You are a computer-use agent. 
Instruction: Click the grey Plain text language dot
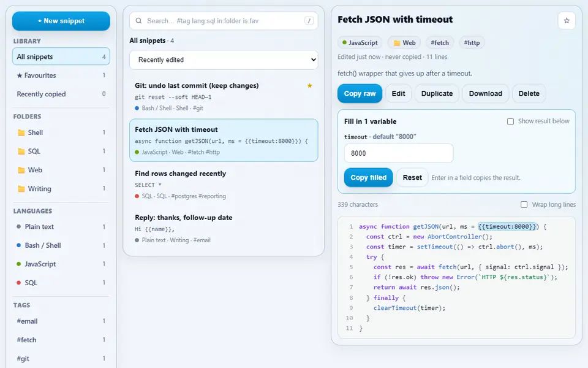click(x=19, y=226)
